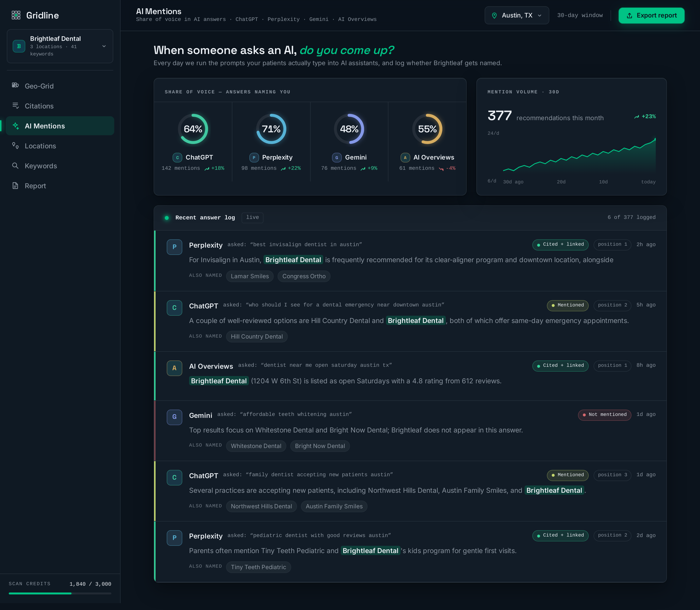Click the Tiny Teeth Pediatric tag

[258, 567]
